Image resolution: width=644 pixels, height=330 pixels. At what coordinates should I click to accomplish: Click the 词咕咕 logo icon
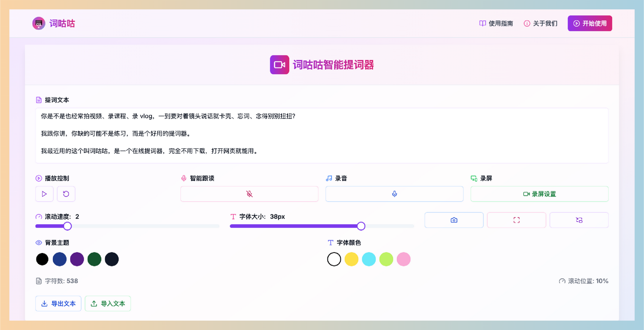coord(38,23)
